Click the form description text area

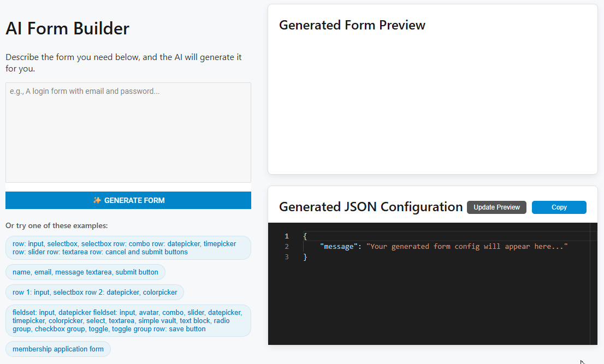point(128,133)
